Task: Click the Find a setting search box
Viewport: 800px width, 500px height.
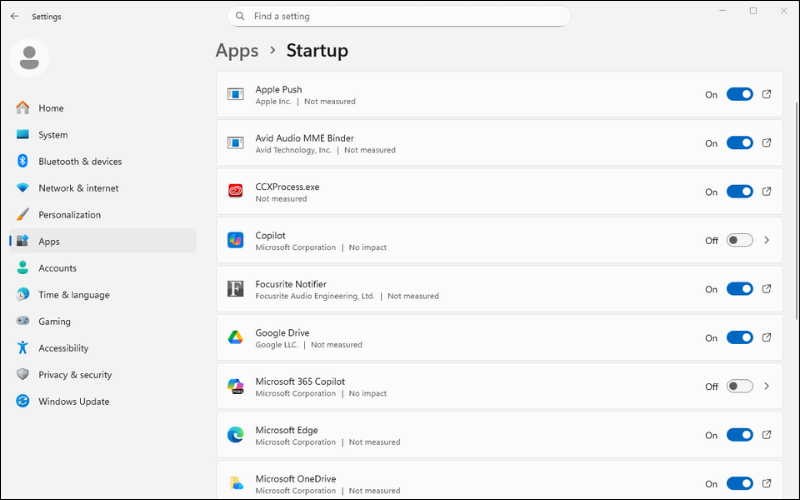Action: click(x=400, y=16)
